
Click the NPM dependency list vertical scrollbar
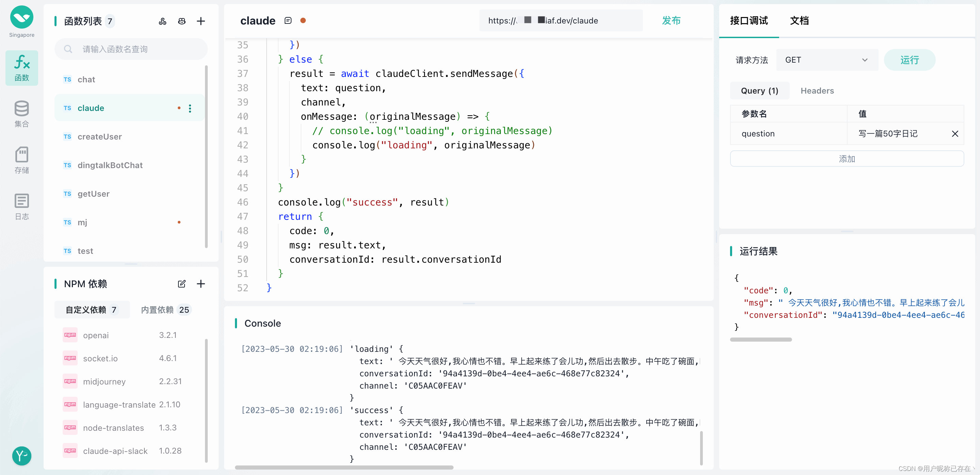[206, 400]
